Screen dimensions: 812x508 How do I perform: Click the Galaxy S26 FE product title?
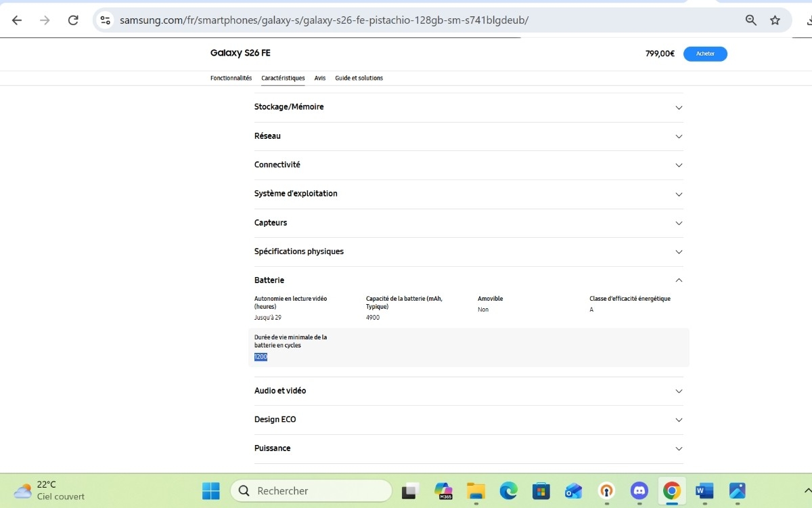click(240, 53)
